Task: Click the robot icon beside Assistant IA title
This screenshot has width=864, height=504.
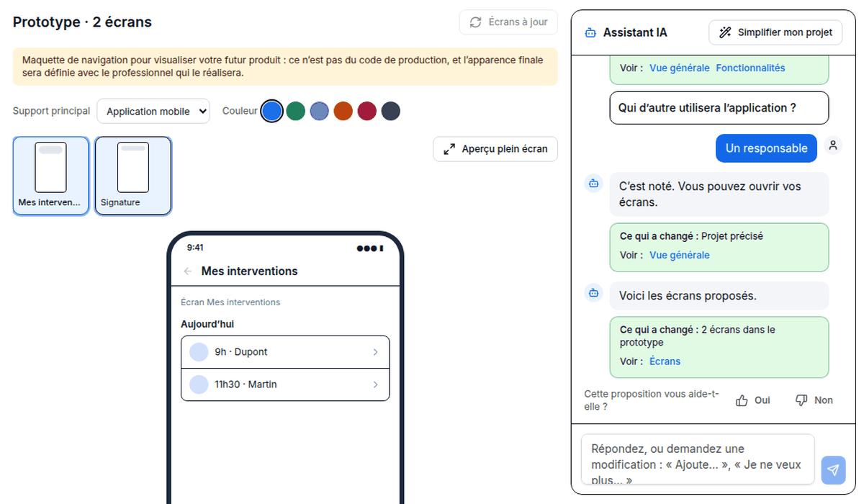Action: 590,32
